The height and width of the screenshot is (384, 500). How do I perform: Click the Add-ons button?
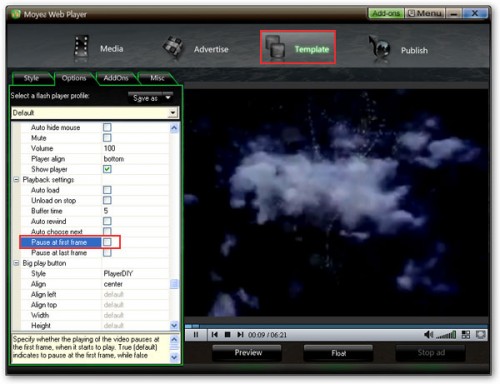(386, 13)
